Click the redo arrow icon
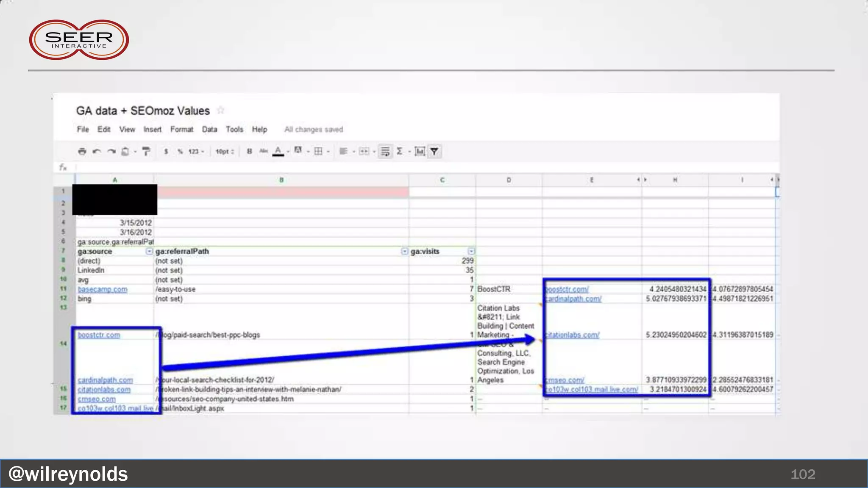 pyautogui.click(x=111, y=151)
